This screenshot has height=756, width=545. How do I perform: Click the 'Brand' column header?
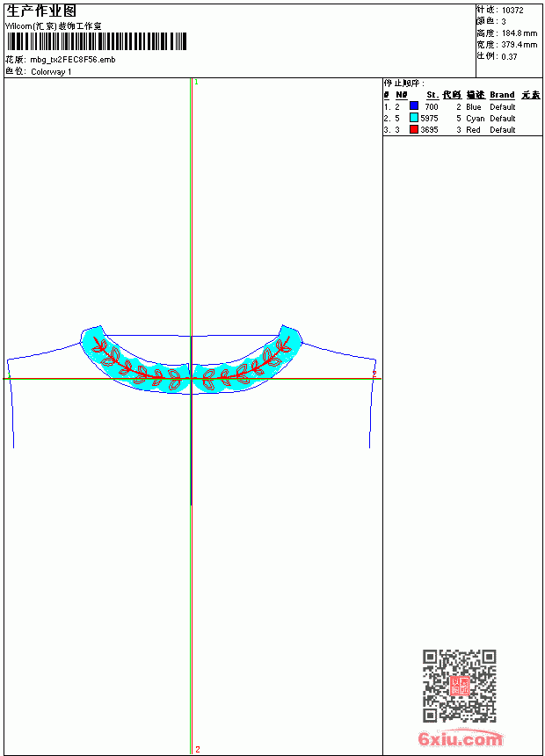tap(502, 95)
